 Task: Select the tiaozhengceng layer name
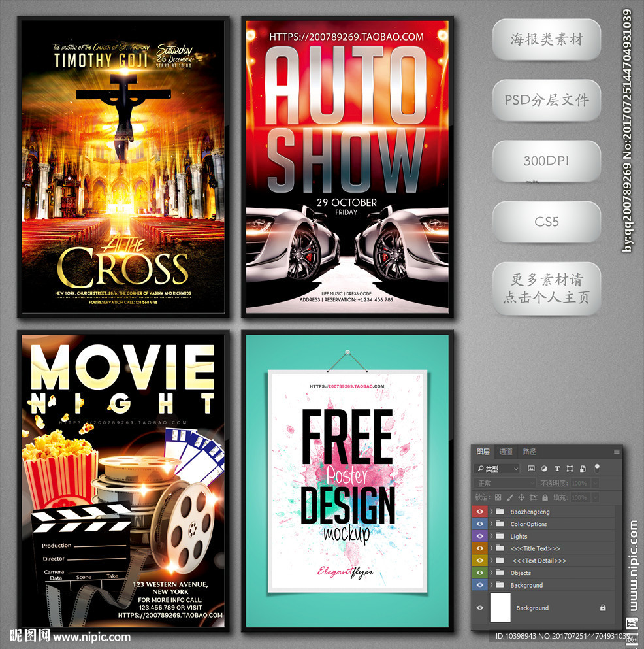pyautogui.click(x=530, y=512)
